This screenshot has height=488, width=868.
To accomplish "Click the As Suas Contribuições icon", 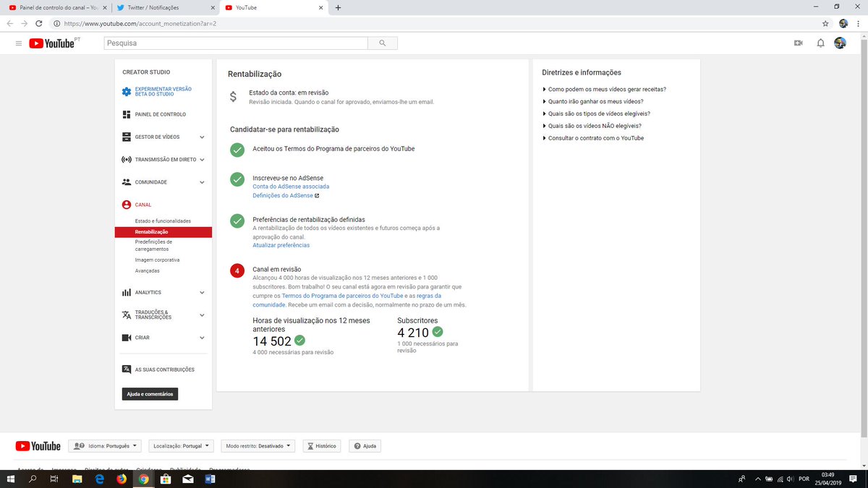I will point(127,369).
